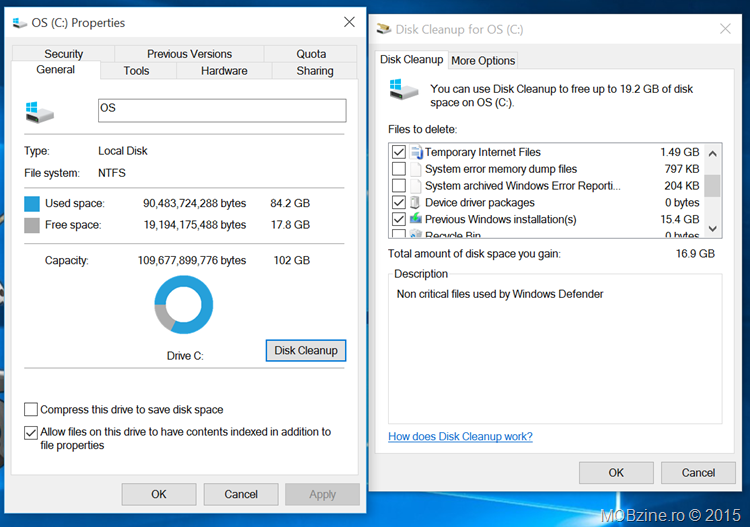Click the 17.8 GB free space value
The image size is (750, 527).
click(x=290, y=225)
